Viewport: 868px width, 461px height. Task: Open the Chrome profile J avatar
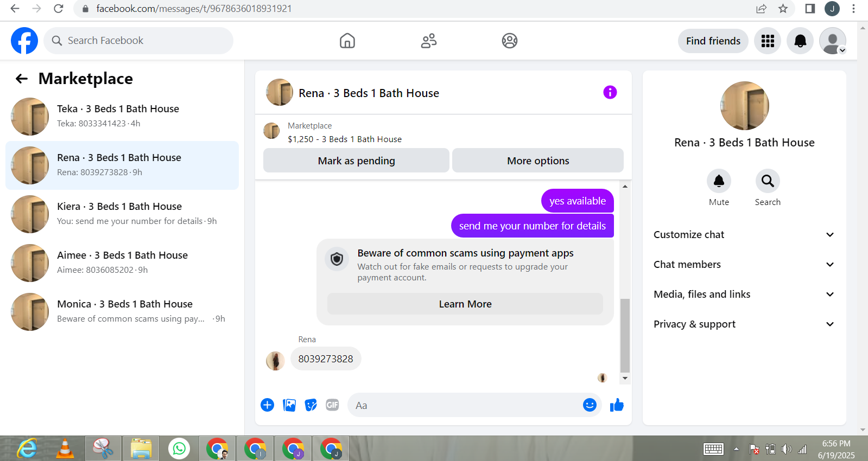click(832, 9)
